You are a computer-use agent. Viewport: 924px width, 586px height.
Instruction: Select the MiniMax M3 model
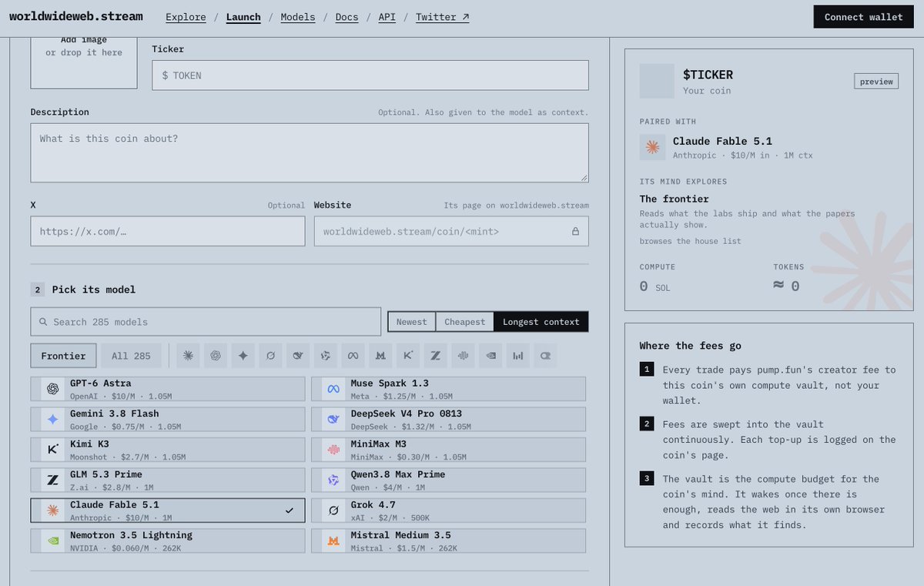pyautogui.click(x=448, y=450)
